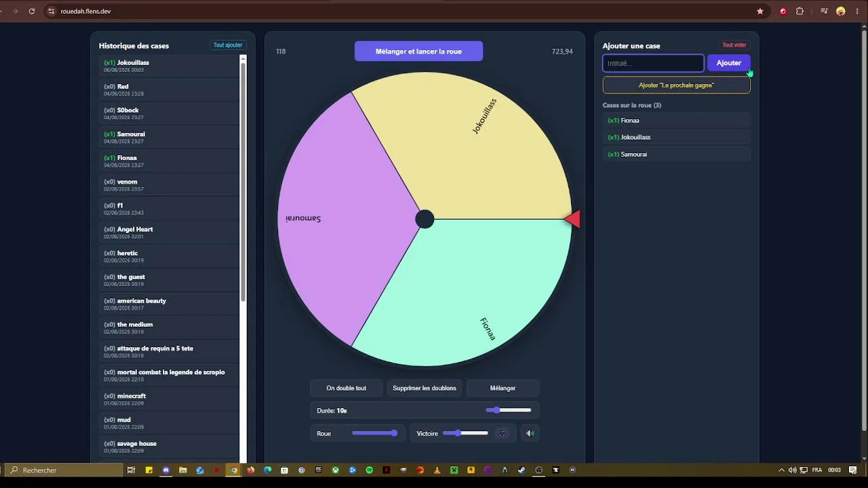Click the page vertical scrollbar
This screenshot has height=488, width=868.
click(863, 230)
